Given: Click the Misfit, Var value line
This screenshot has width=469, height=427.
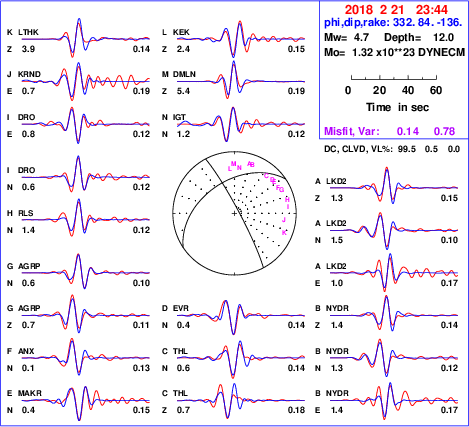Looking at the screenshot, I should (x=390, y=131).
